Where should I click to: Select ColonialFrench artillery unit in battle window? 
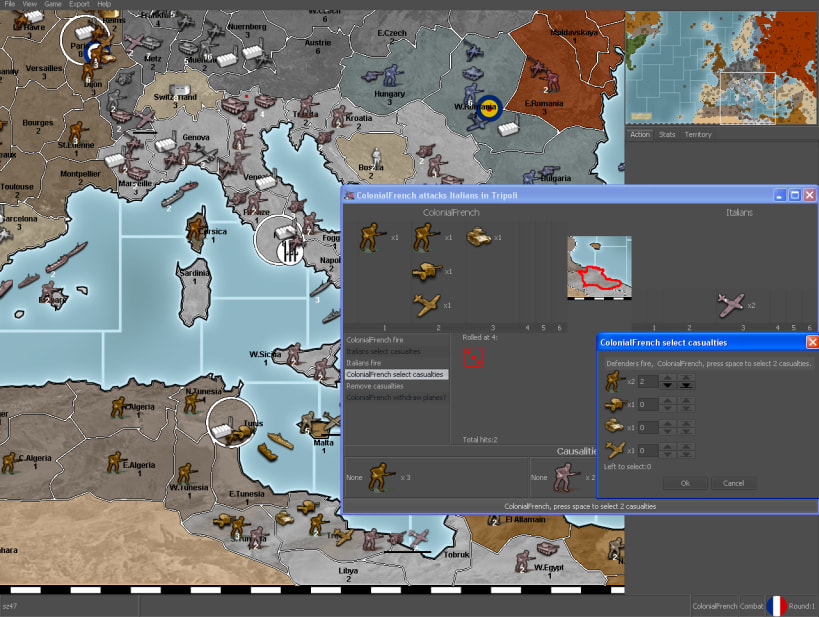pos(427,272)
